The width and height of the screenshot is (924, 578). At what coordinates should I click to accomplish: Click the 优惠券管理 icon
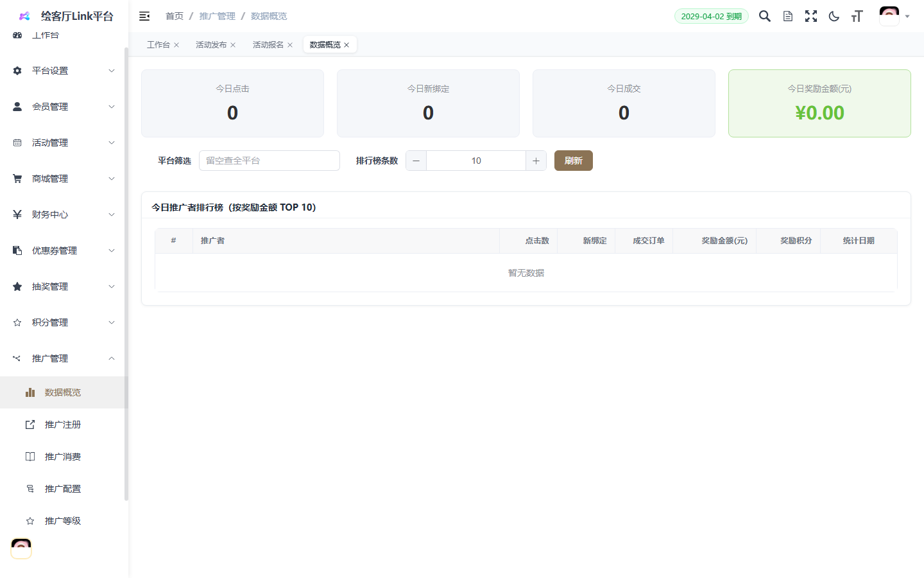tap(17, 250)
